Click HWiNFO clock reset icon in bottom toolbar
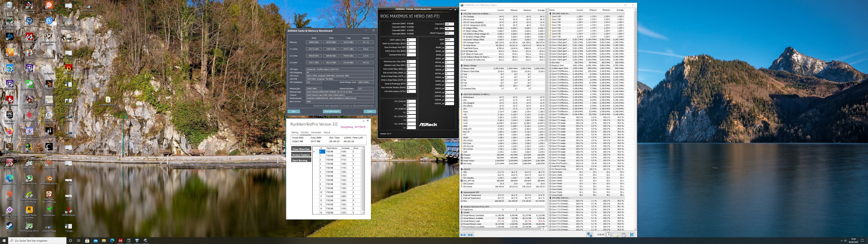 608,235
